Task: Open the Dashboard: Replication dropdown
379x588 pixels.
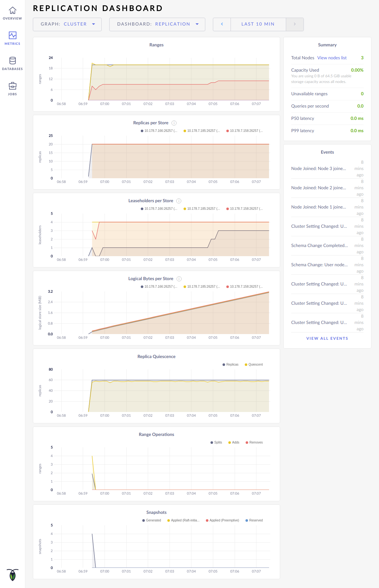Action: [x=157, y=24]
